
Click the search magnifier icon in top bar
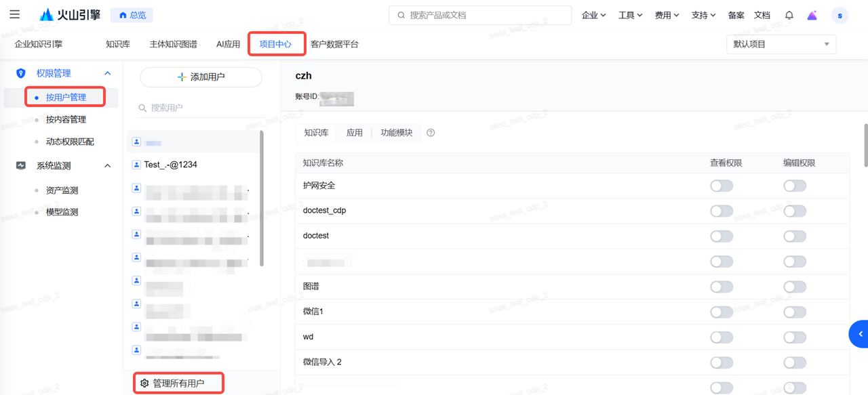(401, 15)
